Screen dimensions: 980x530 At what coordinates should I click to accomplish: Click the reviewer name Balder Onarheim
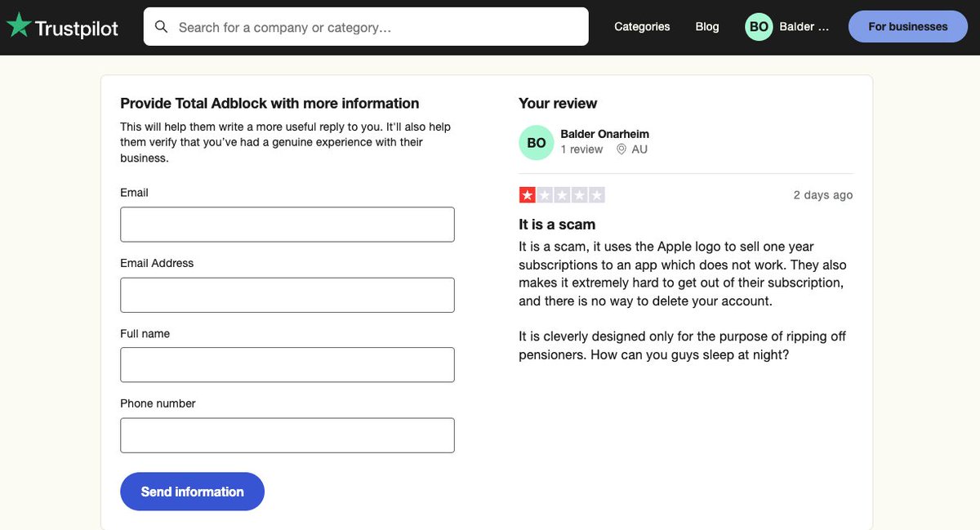(605, 134)
